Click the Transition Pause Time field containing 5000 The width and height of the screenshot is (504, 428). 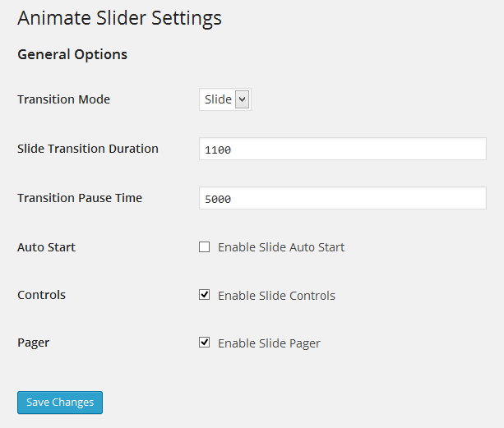(x=343, y=198)
